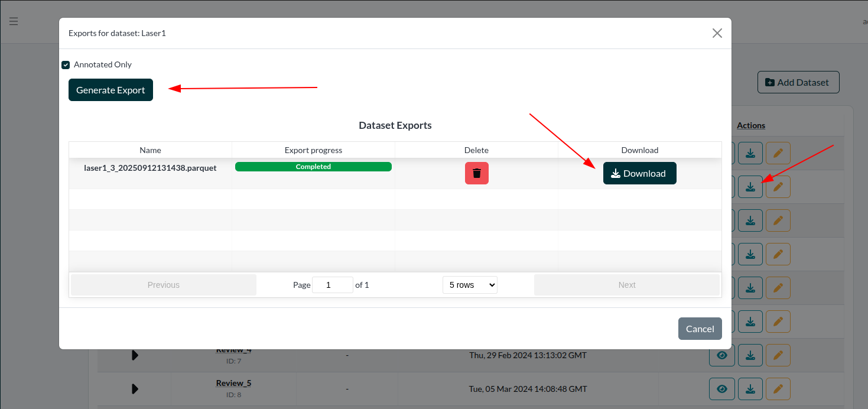Screen dimensions: 868x409
Task: Download the laser1_3 parquet export
Action: pyautogui.click(x=639, y=173)
